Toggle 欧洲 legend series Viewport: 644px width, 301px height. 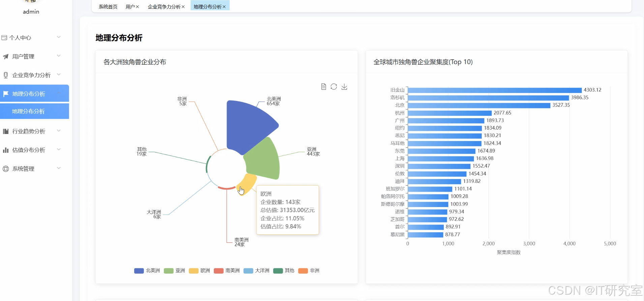tap(199, 271)
